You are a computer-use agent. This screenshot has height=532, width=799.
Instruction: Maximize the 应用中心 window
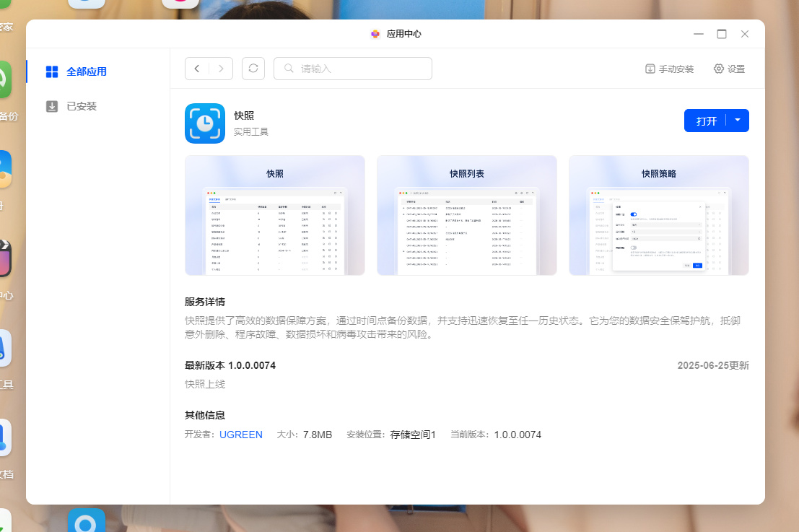click(x=722, y=34)
